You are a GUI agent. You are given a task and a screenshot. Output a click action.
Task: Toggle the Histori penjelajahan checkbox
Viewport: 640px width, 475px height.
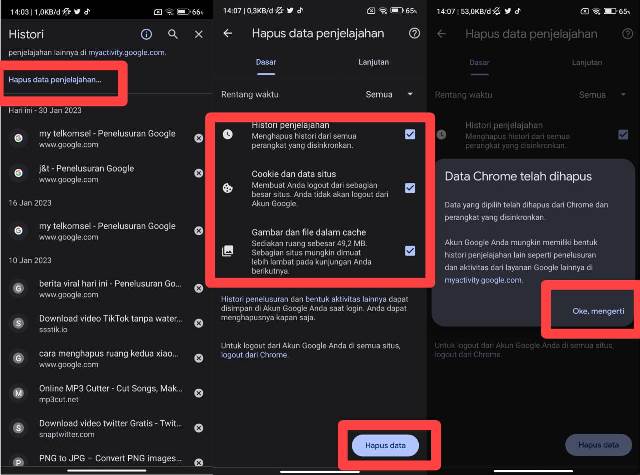click(410, 134)
